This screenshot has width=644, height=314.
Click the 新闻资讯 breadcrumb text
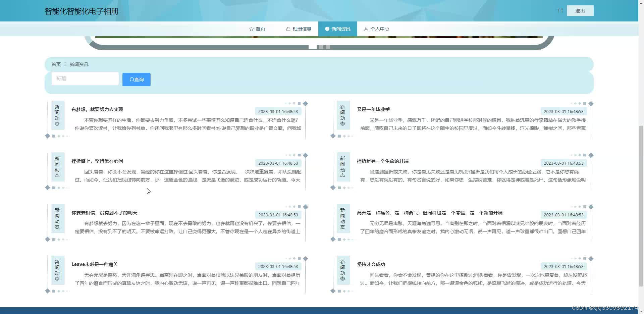79,64
